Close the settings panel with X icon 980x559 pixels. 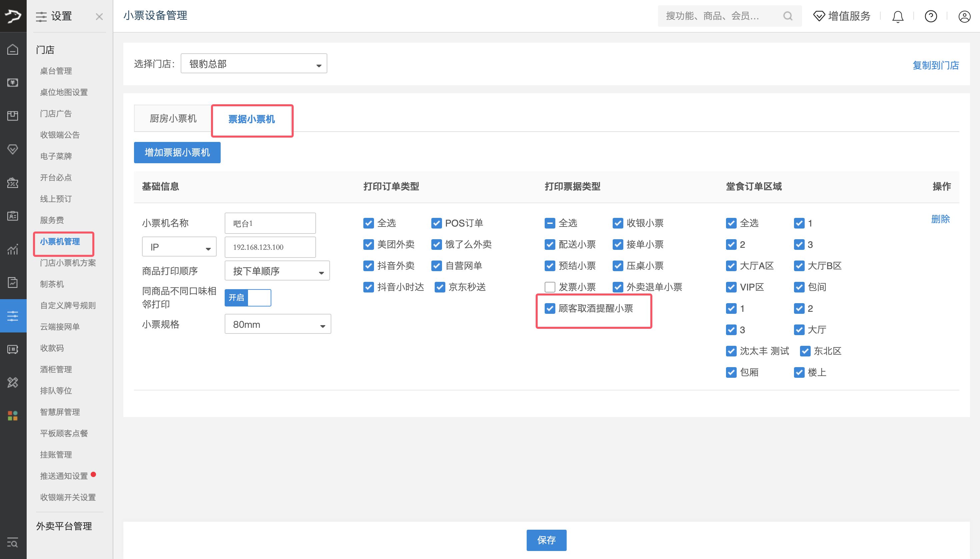99,17
